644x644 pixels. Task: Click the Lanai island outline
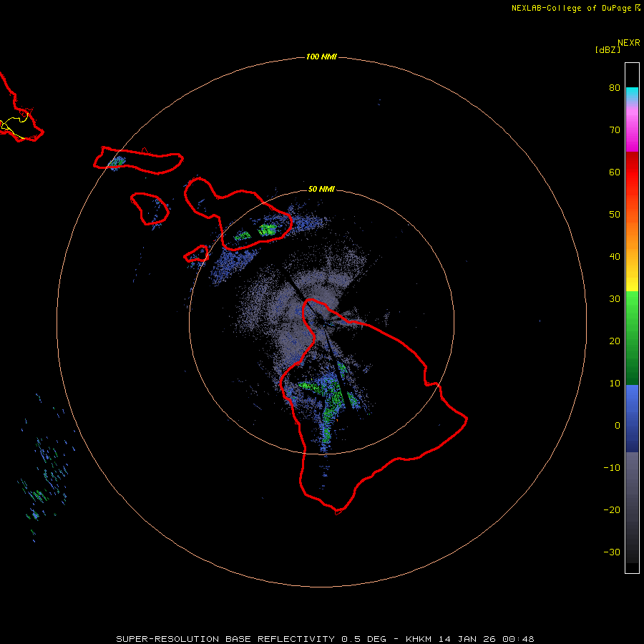(150, 209)
